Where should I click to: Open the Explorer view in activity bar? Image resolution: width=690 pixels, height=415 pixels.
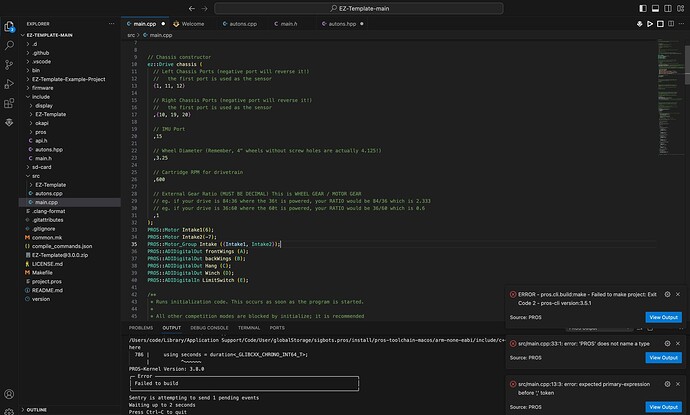click(9, 26)
